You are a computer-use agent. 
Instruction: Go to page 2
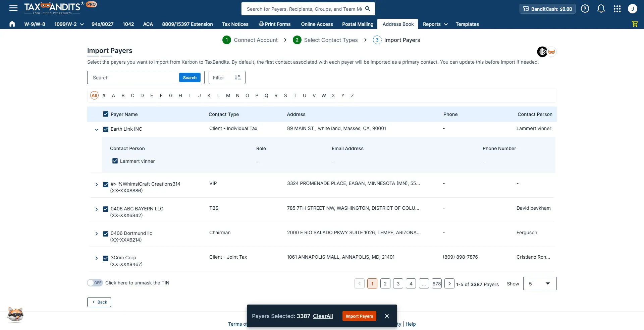point(385,283)
